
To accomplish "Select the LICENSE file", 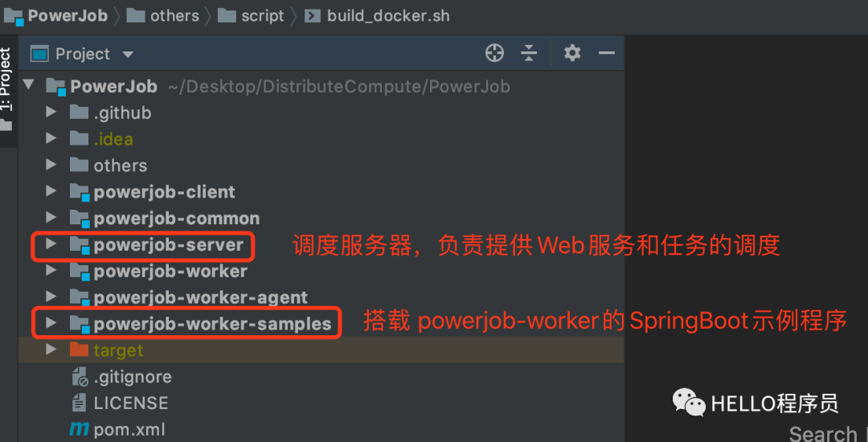I will tap(131, 403).
